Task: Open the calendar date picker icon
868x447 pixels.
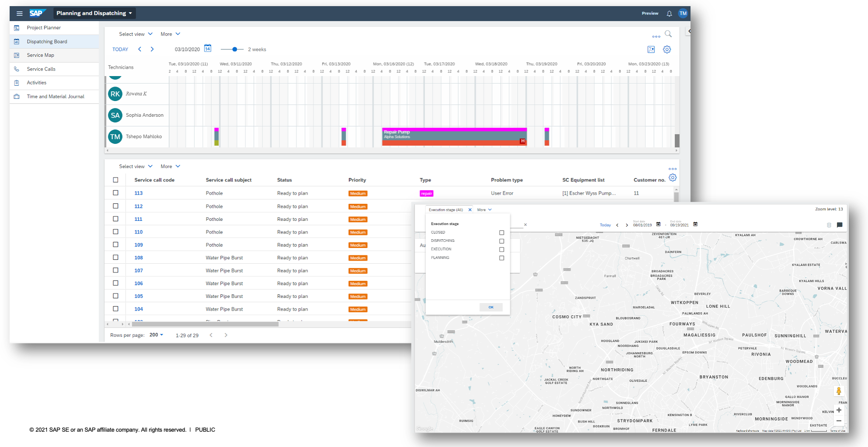Action: point(208,49)
